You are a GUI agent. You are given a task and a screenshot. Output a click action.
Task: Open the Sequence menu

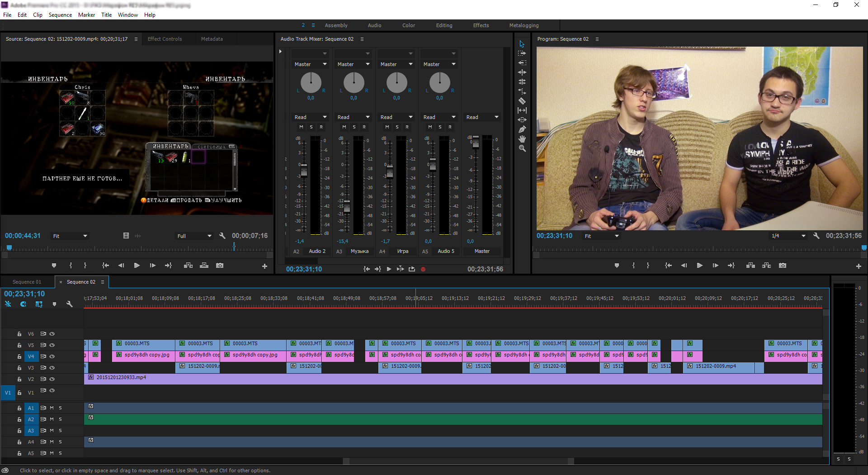pyautogui.click(x=60, y=15)
